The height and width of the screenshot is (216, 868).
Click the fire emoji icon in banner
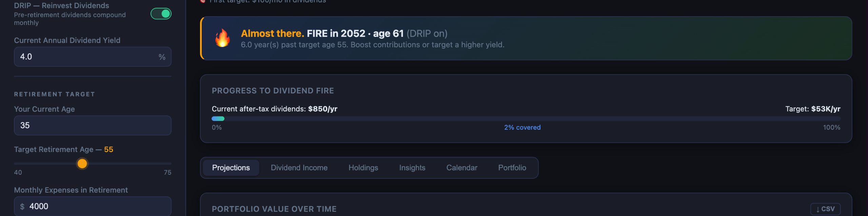pyautogui.click(x=222, y=38)
